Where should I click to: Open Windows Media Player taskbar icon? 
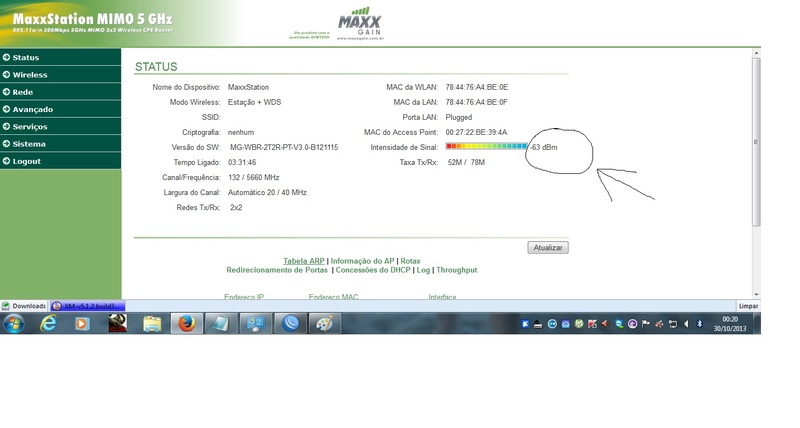[82, 323]
